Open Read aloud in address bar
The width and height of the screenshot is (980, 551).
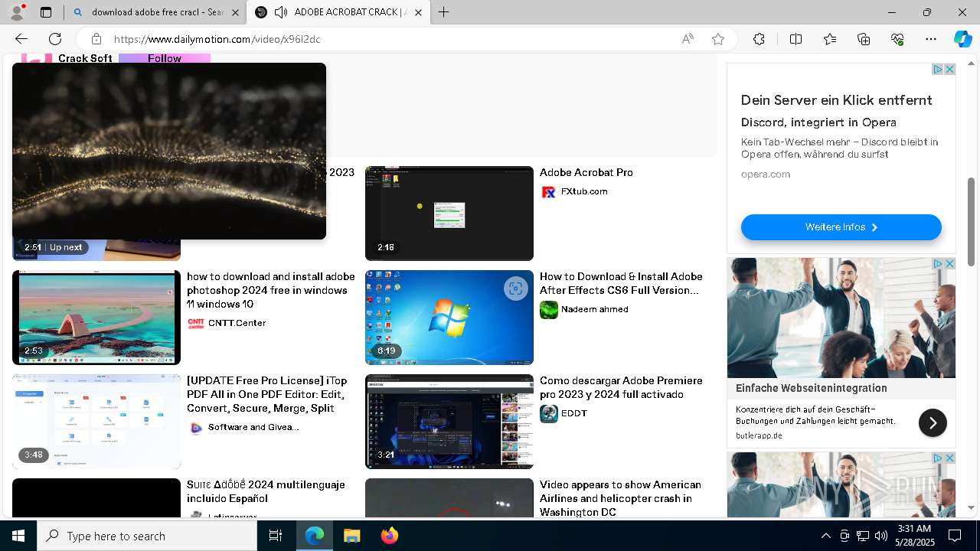[x=688, y=39]
